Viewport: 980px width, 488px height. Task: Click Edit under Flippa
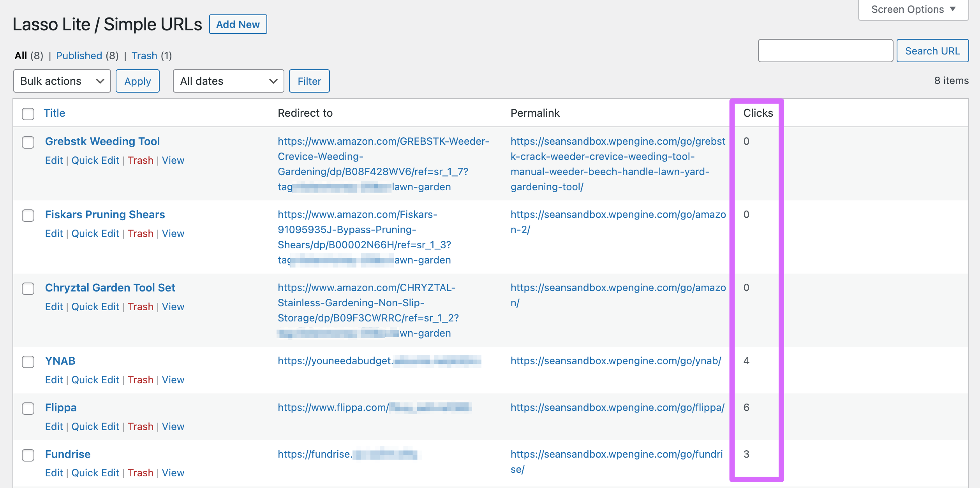click(x=54, y=427)
